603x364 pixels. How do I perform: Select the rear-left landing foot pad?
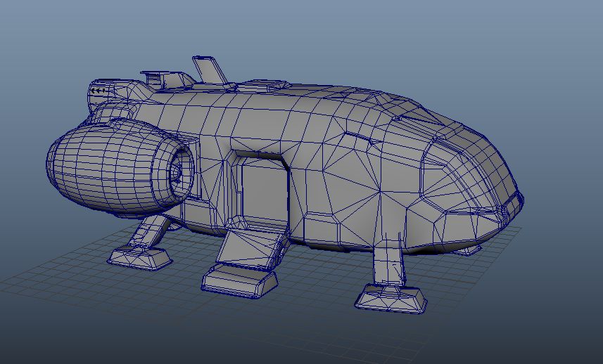(139, 257)
